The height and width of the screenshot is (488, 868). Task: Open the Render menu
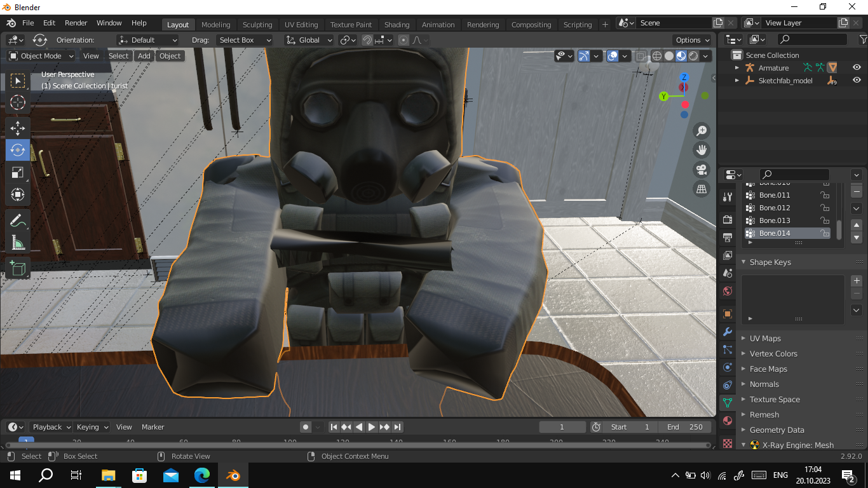tap(76, 23)
